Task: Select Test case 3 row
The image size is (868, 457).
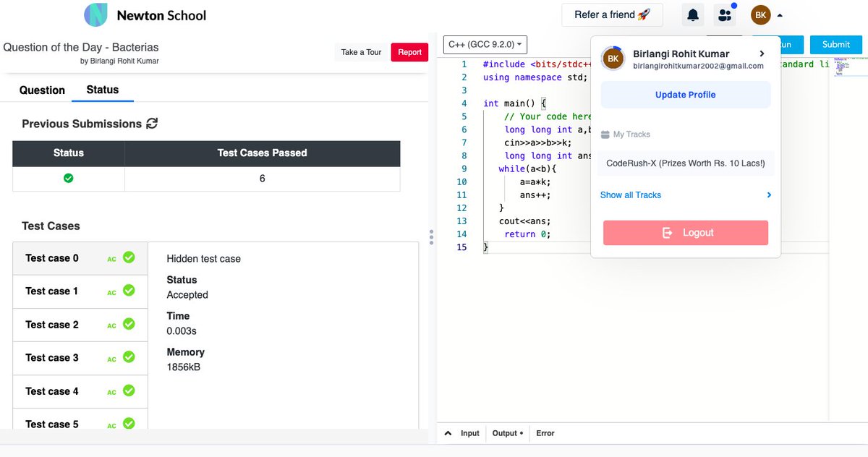Action: pyautogui.click(x=80, y=358)
